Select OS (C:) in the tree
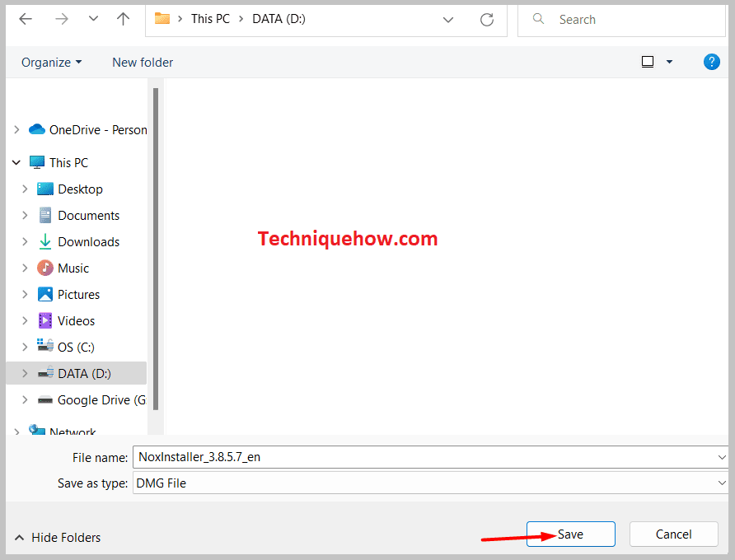 coord(76,348)
